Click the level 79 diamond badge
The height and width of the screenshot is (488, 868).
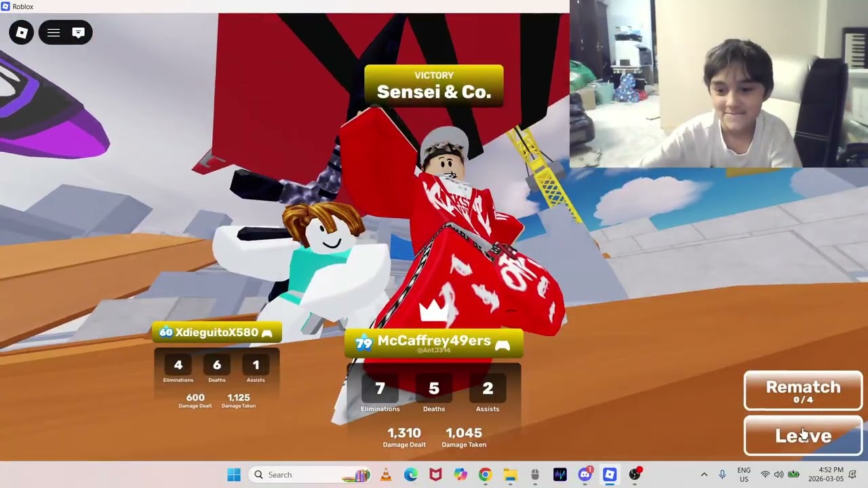coord(364,343)
